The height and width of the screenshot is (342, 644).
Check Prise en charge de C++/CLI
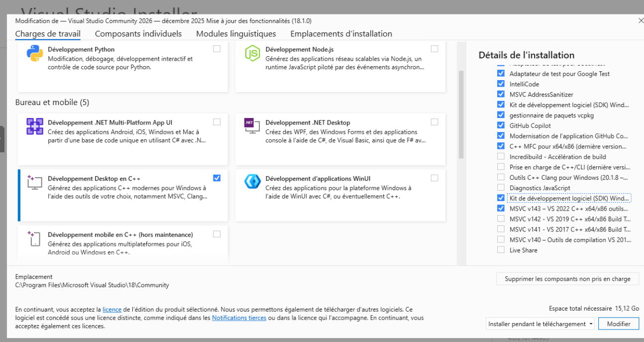coord(501,167)
